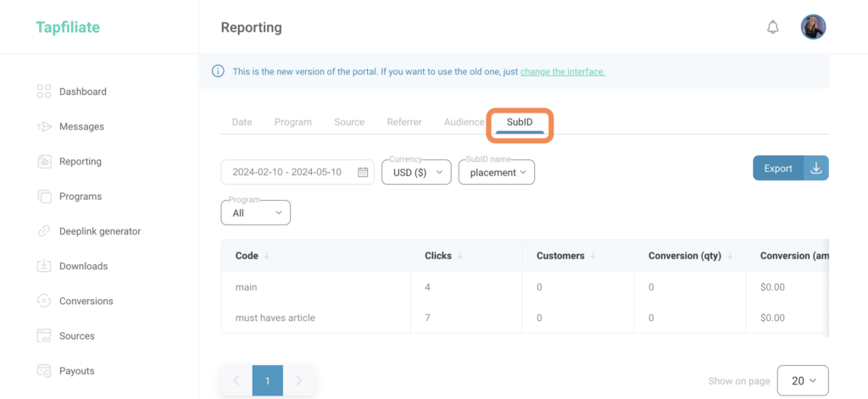This screenshot has height=399, width=868.
Task: Click the Dashboard grid icon in sidebar
Action: click(x=44, y=91)
